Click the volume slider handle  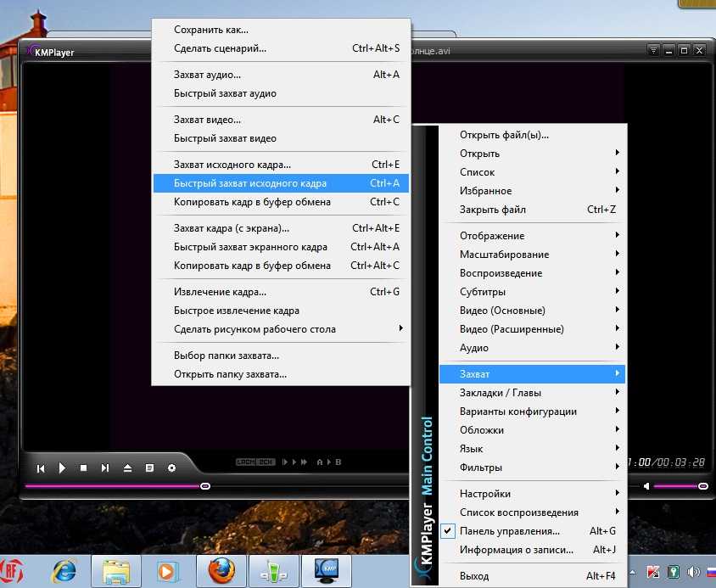point(703,486)
